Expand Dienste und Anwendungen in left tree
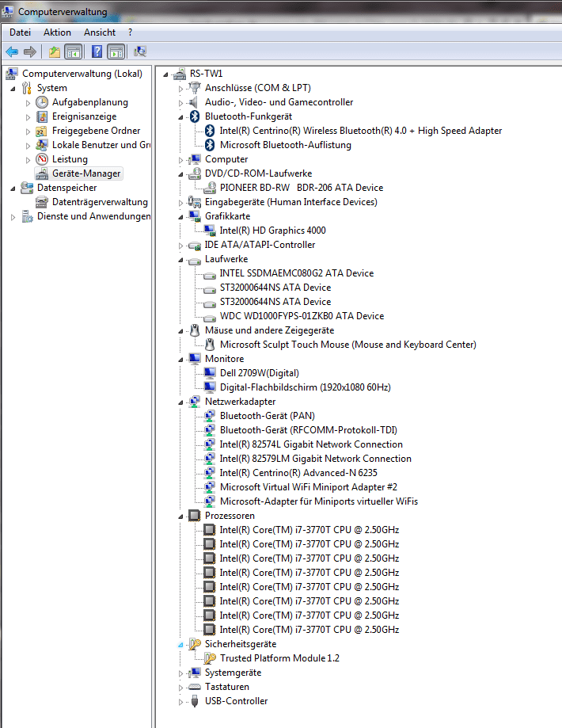562x728 pixels. [x=13, y=217]
